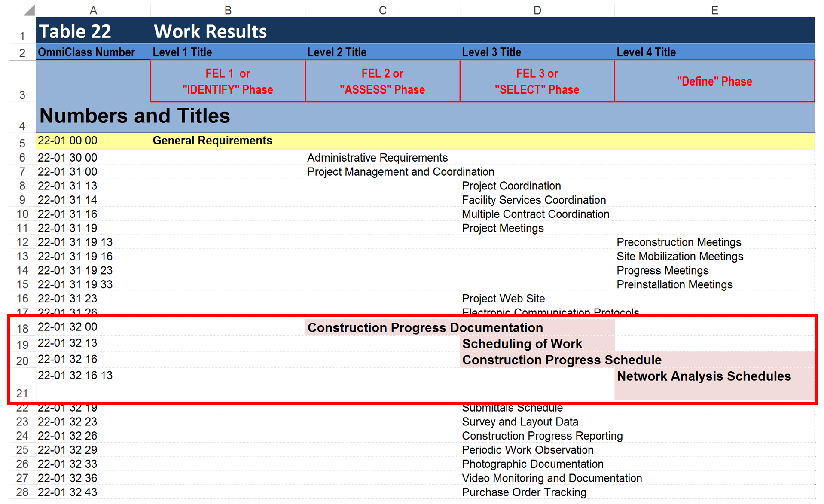Image resolution: width=824 pixels, height=504 pixels.
Task: Click the select-all corner triangle
Action: [29, 10]
